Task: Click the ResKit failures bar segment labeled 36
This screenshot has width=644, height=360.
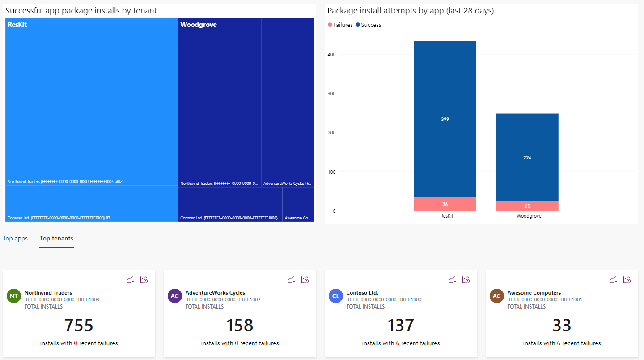Action: pyautogui.click(x=445, y=204)
